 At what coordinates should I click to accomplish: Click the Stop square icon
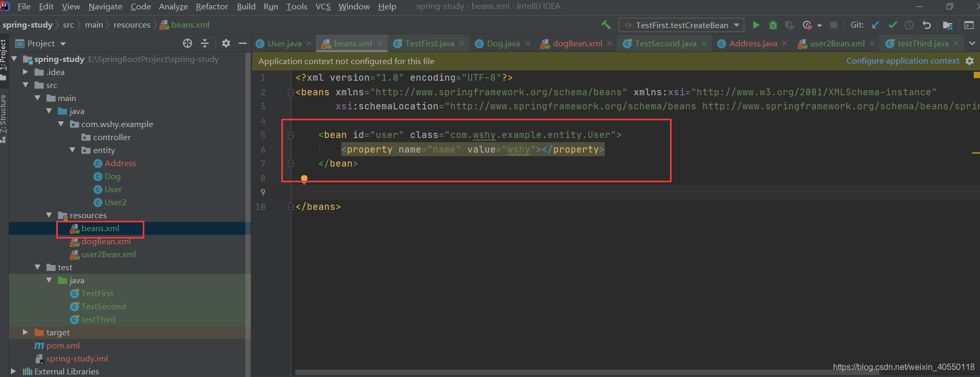tap(834, 24)
